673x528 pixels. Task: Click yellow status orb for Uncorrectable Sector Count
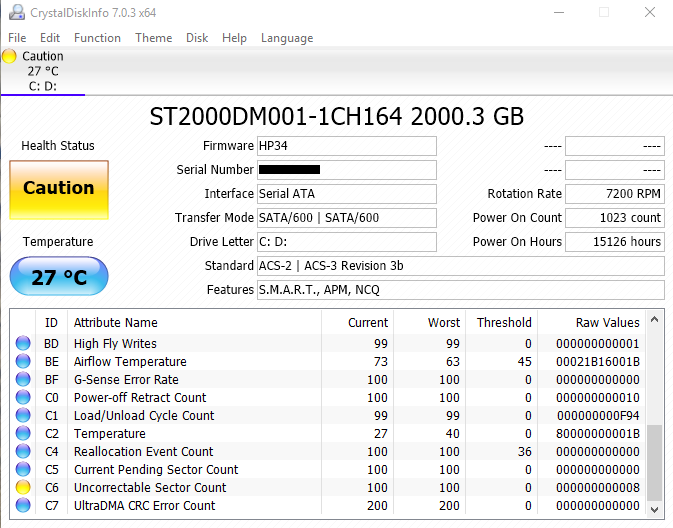pos(23,488)
